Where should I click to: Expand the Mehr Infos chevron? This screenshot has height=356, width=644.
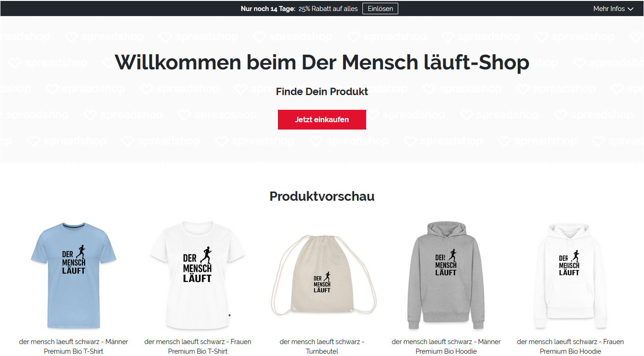pos(630,9)
